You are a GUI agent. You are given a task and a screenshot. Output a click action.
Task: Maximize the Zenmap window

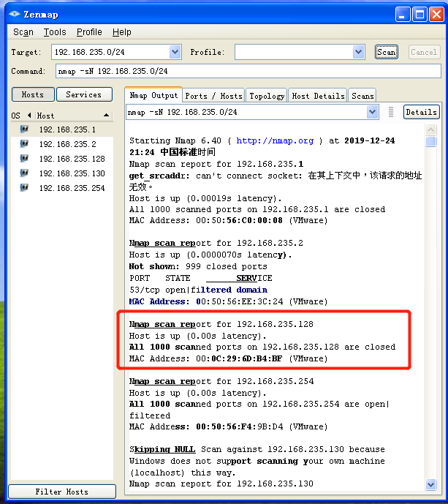click(419, 15)
